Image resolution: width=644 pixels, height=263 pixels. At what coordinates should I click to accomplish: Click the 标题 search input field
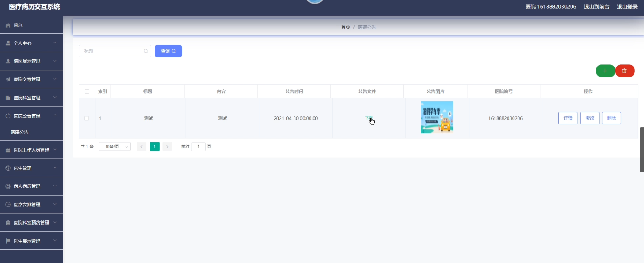click(x=115, y=51)
